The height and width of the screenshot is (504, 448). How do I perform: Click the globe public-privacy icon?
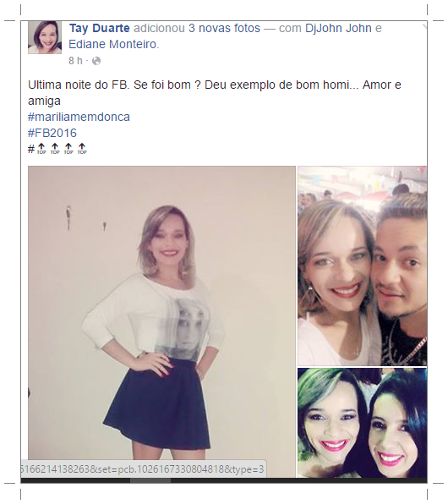pyautogui.click(x=96, y=61)
